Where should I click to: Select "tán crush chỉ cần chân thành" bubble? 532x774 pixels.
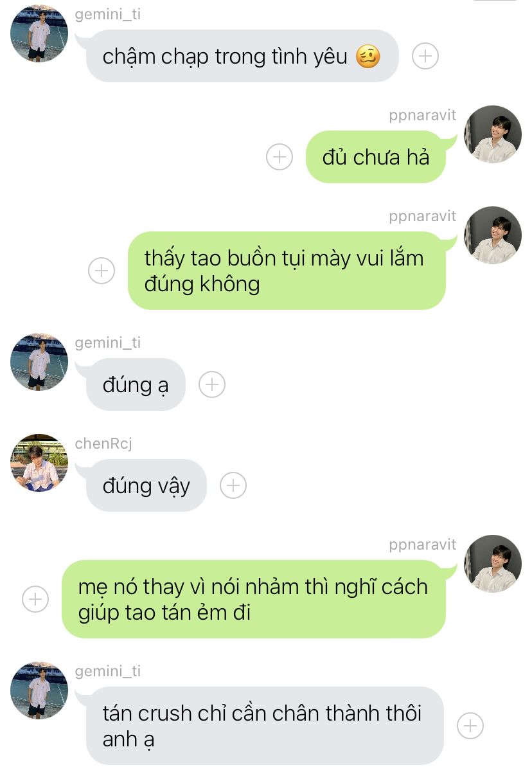tap(265, 726)
